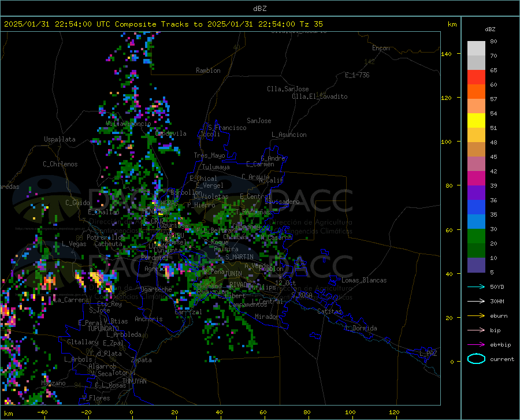Click the 'Potrerillos' place label
Image resolution: width=520 pixels, height=420 pixels.
(106, 237)
